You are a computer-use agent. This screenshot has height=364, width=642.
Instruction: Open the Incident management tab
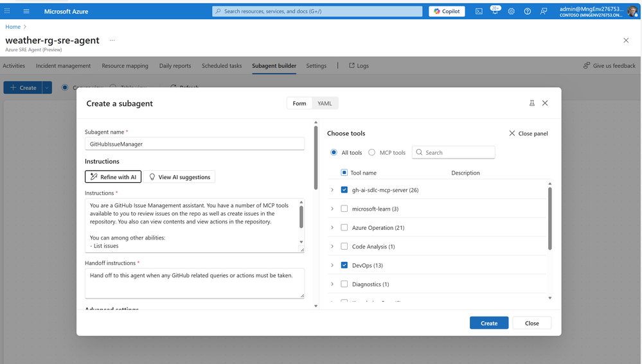63,65
